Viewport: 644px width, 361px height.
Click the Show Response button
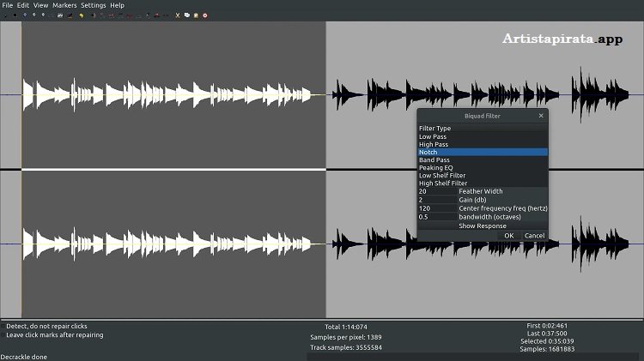coord(483,226)
